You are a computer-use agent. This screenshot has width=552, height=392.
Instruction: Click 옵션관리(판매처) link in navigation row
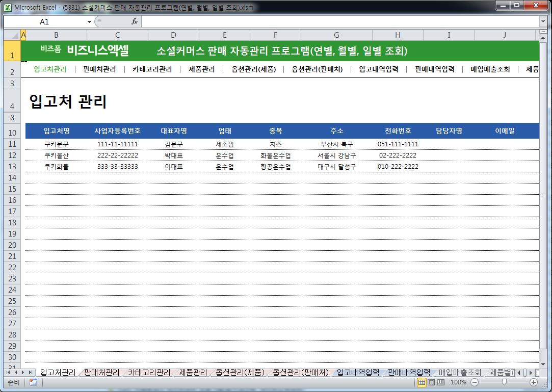(x=317, y=69)
